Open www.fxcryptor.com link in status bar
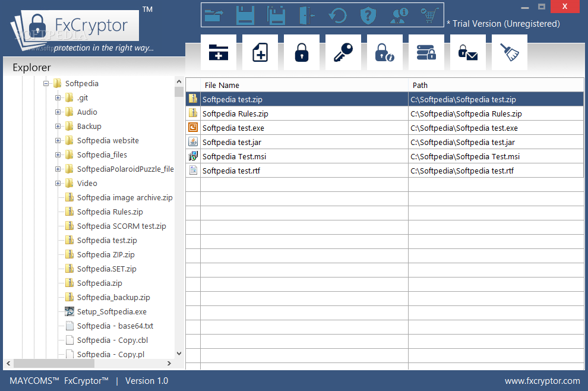Viewport: 588px width, 391px height. coord(542,381)
